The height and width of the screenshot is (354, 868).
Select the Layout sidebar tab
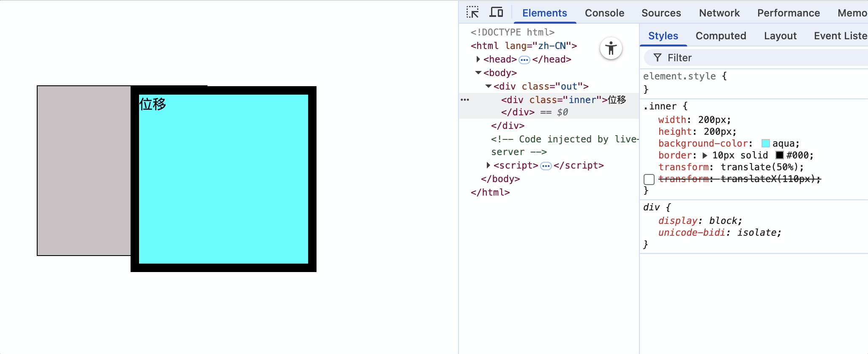(780, 36)
